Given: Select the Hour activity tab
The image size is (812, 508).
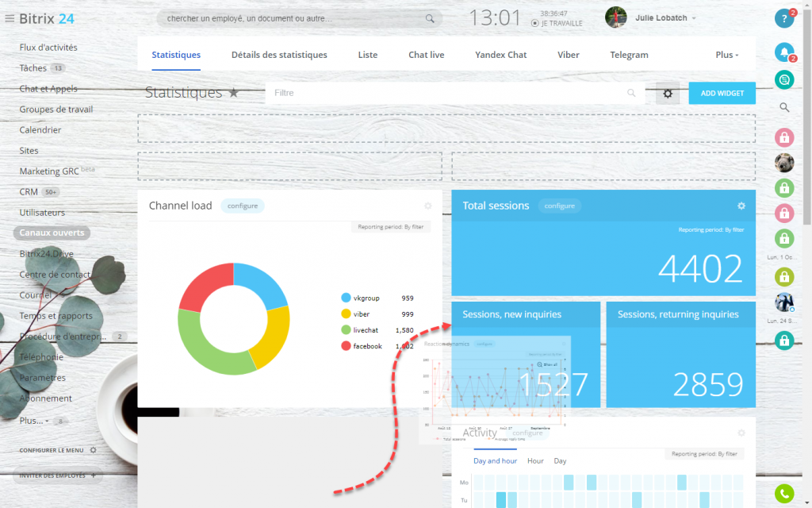Looking at the screenshot, I should point(535,461).
